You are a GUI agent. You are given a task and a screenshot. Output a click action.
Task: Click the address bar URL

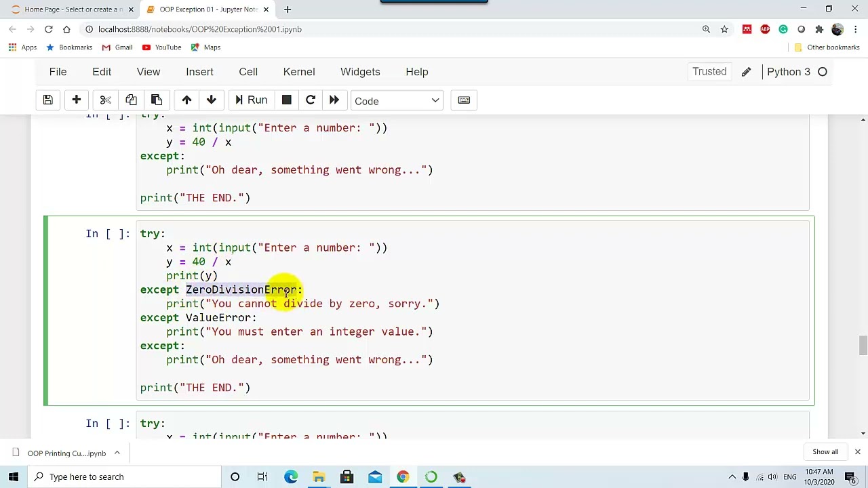click(199, 29)
